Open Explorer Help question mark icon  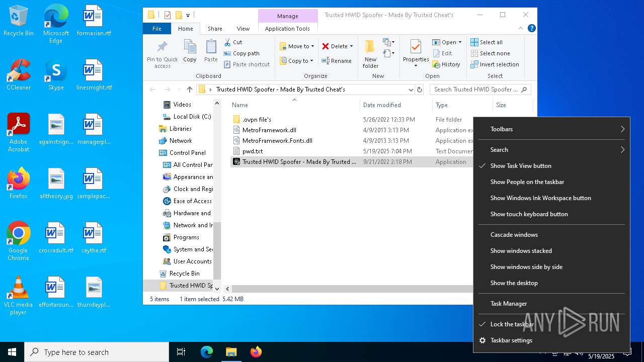click(531, 29)
